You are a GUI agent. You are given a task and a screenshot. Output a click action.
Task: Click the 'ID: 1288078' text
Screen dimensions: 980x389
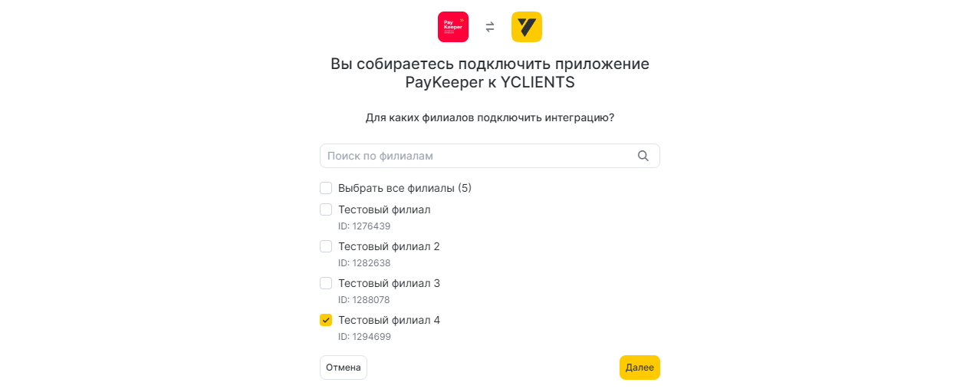(364, 300)
